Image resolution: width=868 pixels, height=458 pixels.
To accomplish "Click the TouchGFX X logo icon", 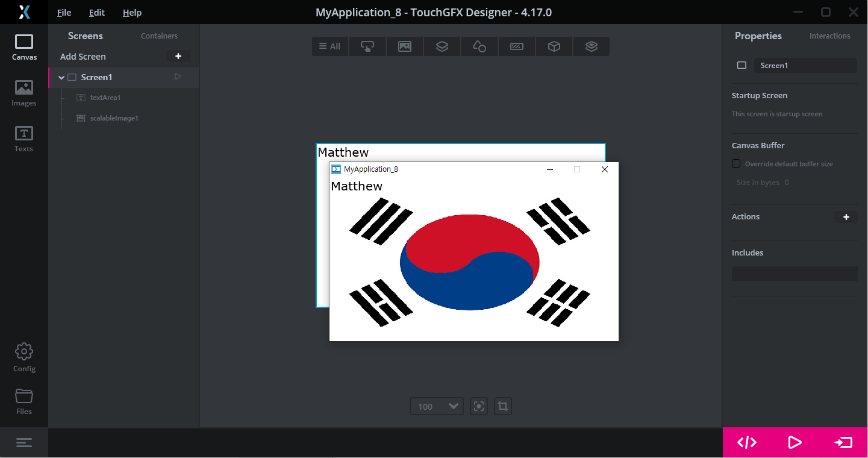I will point(24,12).
